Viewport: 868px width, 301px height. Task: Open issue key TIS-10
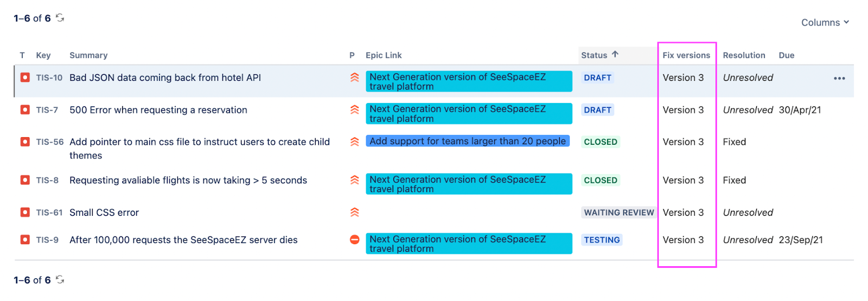pyautogui.click(x=49, y=78)
